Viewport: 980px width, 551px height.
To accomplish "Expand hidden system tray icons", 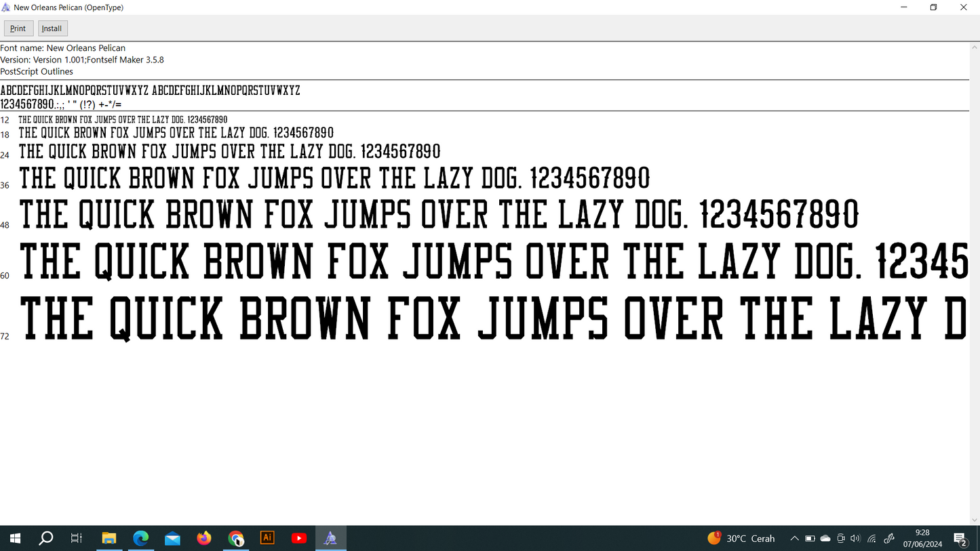I will point(794,539).
